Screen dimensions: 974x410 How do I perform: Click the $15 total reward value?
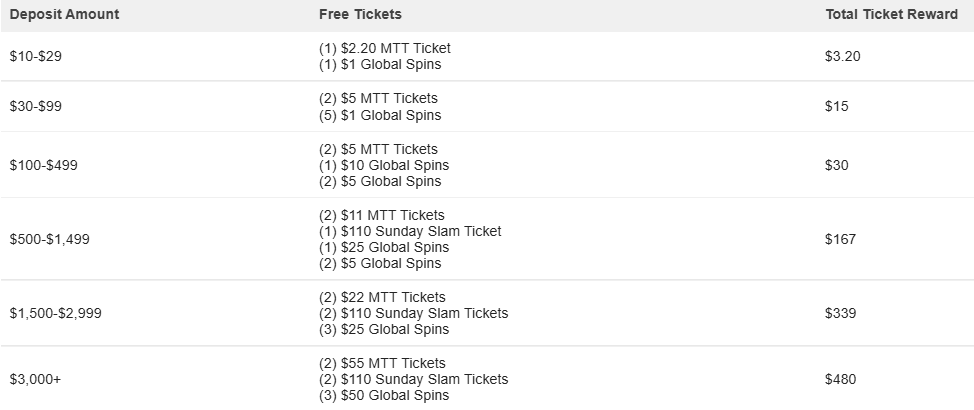tap(837, 107)
